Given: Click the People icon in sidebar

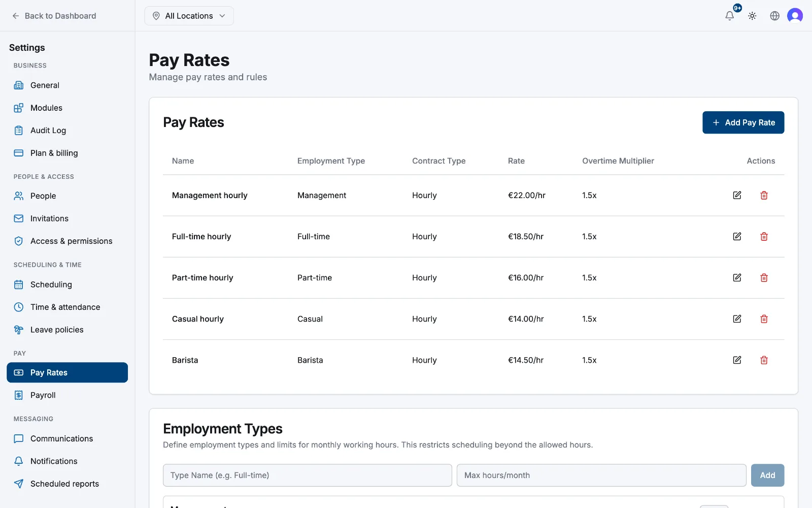Looking at the screenshot, I should coord(19,196).
